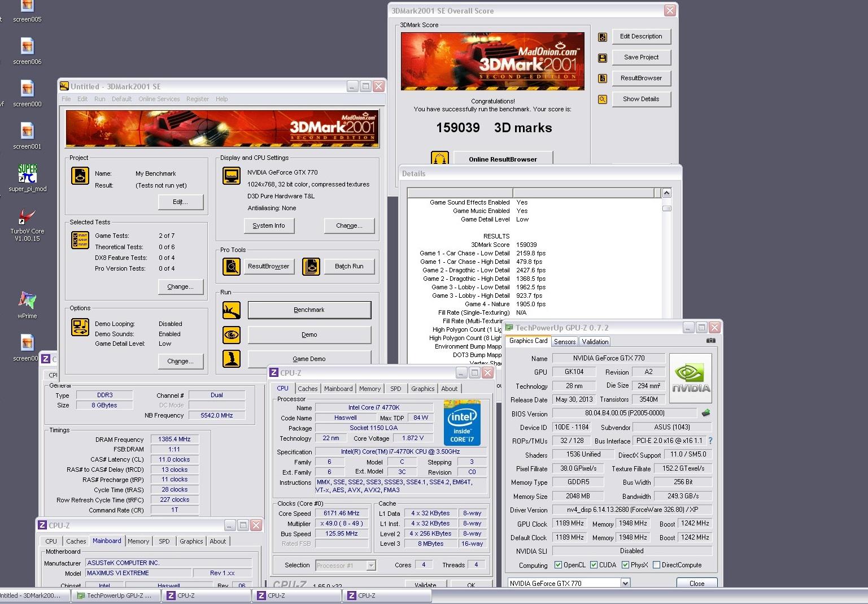Click the Options icon in 3DMark2001
The image size is (868, 604).
point(80,327)
